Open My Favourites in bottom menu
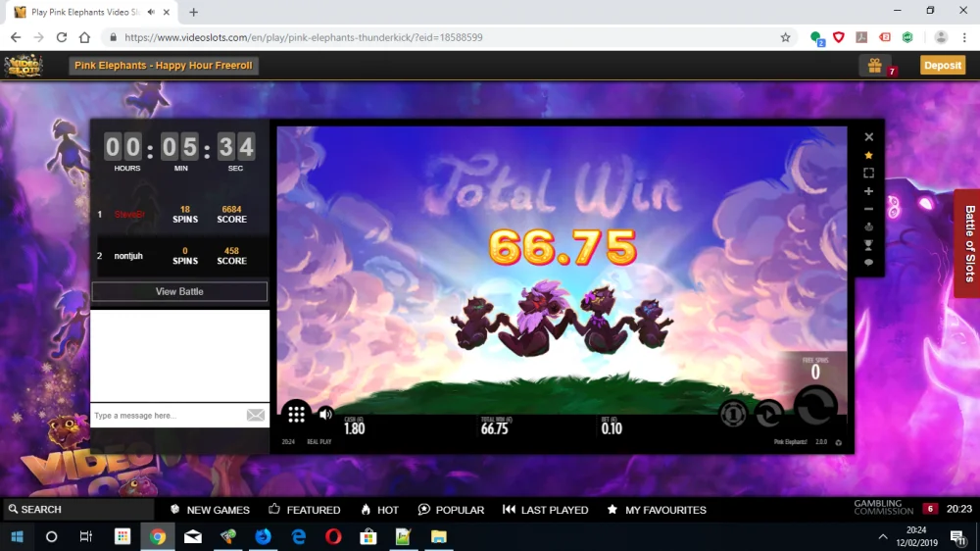Image resolution: width=980 pixels, height=551 pixels. point(657,510)
